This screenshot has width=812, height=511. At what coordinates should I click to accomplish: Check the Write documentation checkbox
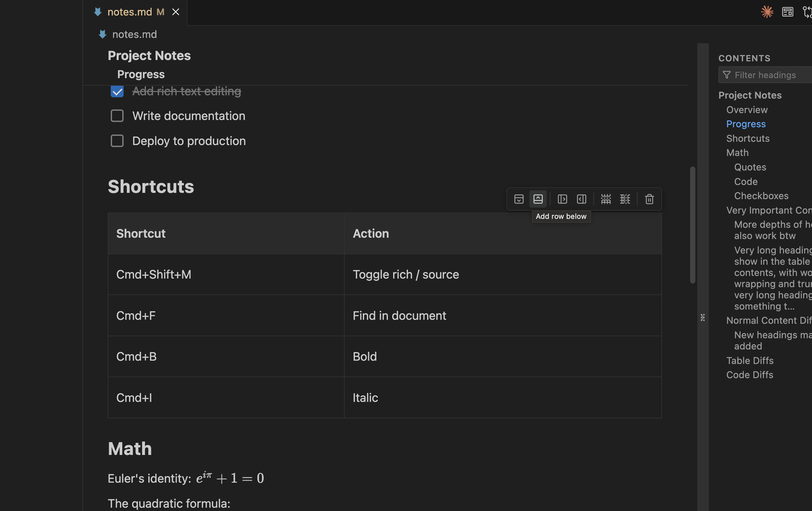coord(117,116)
